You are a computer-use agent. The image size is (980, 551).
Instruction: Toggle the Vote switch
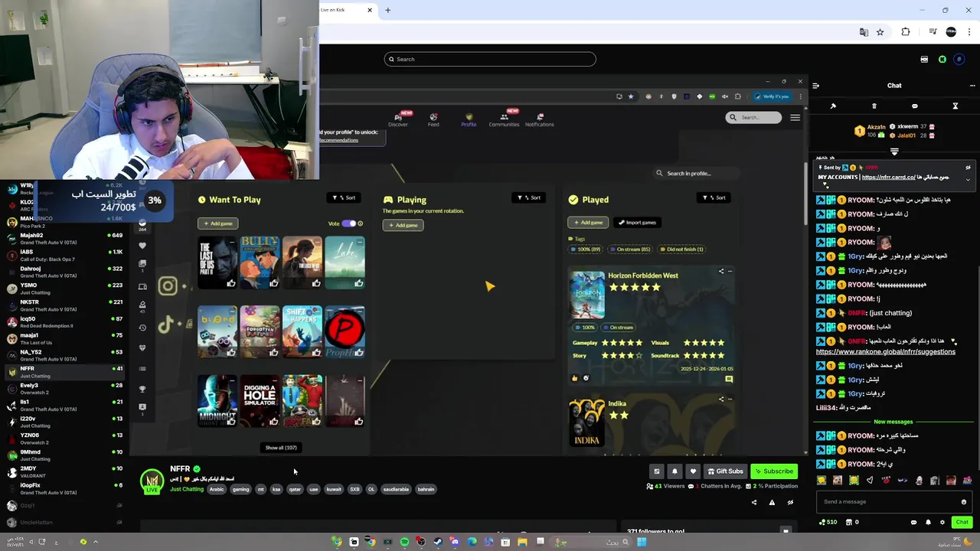tap(348, 223)
